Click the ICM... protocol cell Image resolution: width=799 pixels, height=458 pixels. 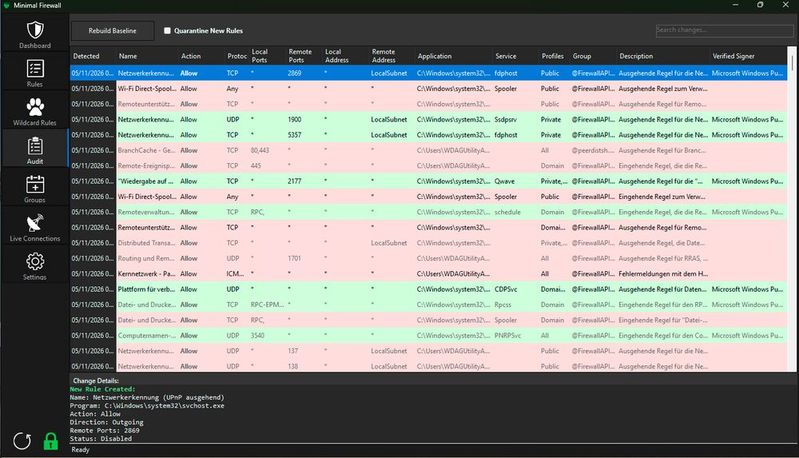235,274
